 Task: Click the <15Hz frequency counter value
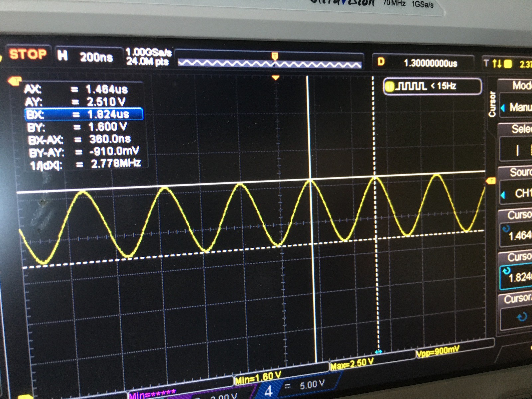click(x=444, y=86)
